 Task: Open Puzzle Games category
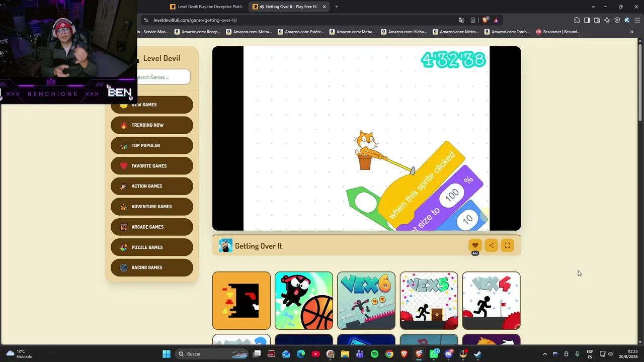click(x=152, y=247)
